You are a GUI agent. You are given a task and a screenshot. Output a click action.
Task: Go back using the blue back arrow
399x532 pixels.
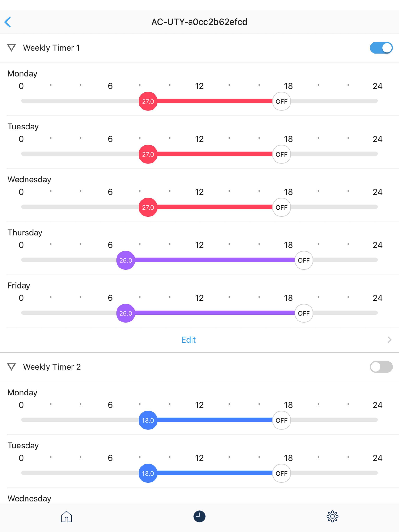point(8,22)
